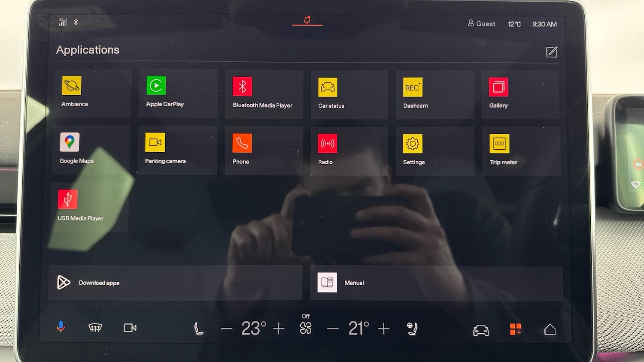Toggle the climate fan on or off
The height and width of the screenshot is (362, 644).
point(306,328)
